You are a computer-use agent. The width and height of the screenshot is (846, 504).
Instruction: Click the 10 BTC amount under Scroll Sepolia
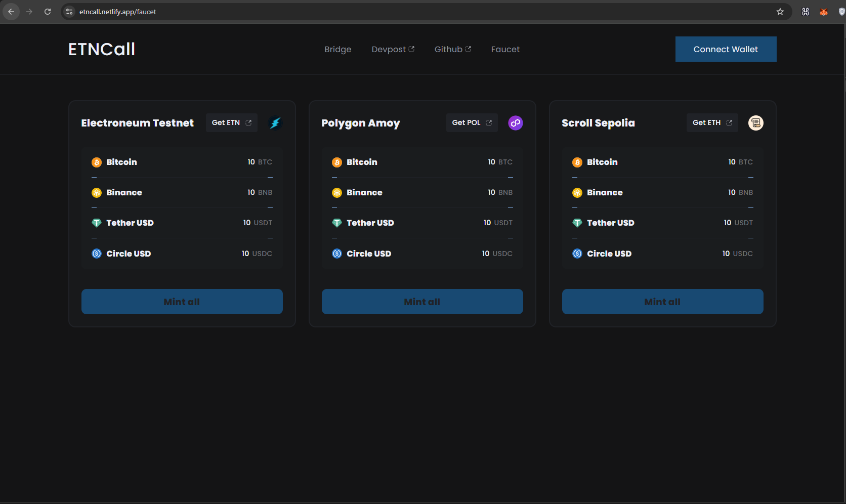pos(741,162)
